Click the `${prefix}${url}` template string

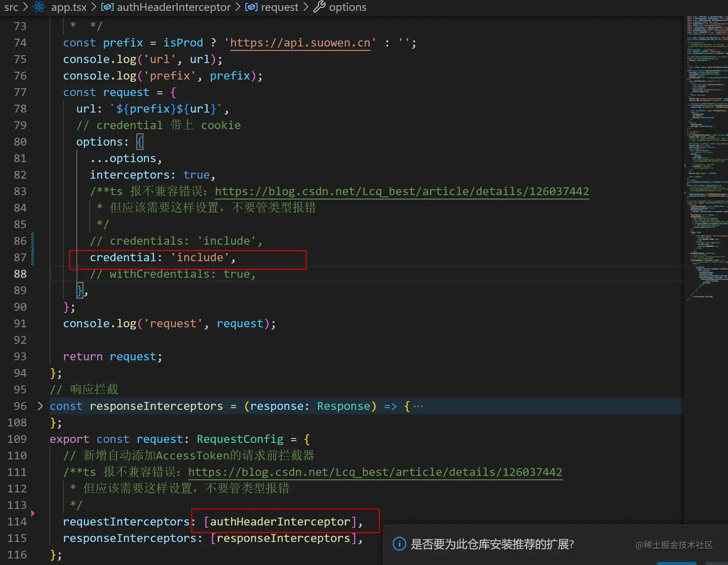[166, 109]
